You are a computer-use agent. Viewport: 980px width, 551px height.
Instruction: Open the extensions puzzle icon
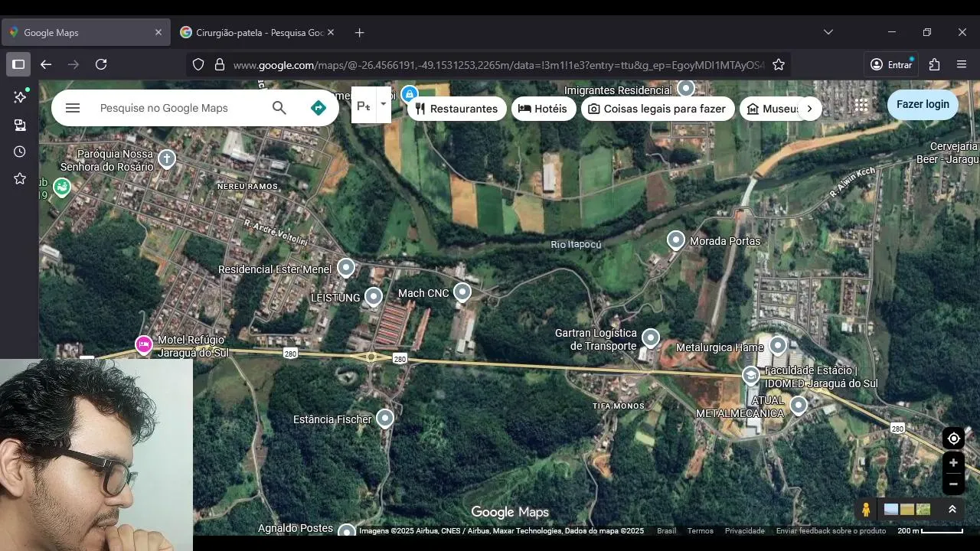pos(934,64)
